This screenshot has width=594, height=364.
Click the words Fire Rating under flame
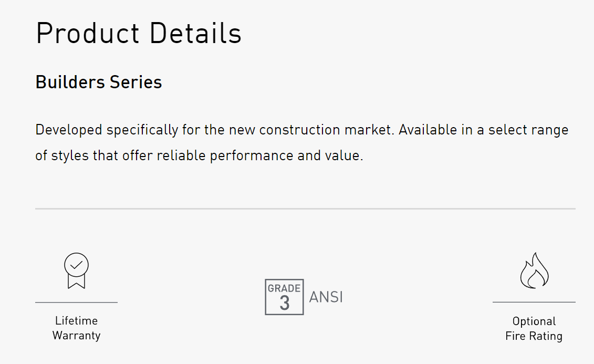click(534, 336)
